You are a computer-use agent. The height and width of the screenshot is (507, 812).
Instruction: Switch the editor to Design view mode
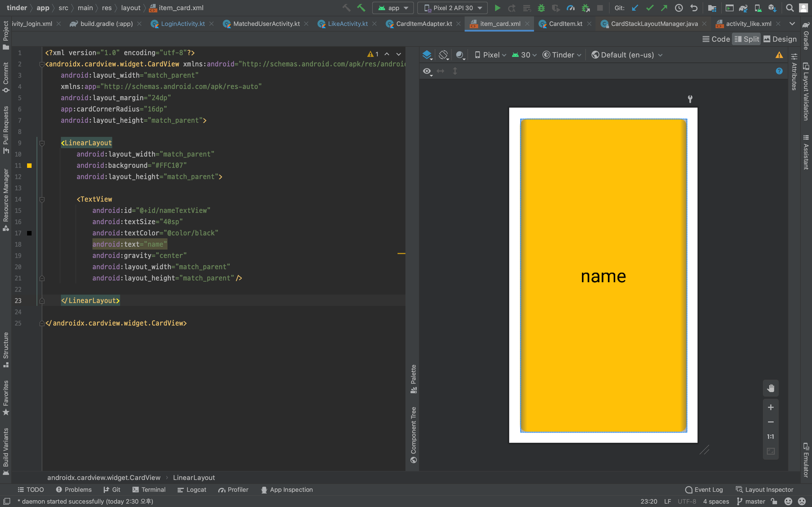click(x=780, y=39)
